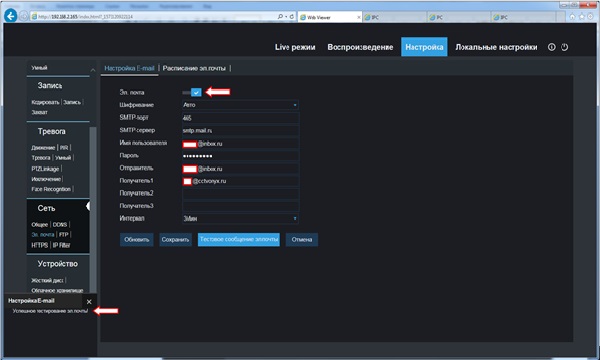Click the SMTP-порт input field
Screen dimensions: 600x360
[x=240, y=118]
